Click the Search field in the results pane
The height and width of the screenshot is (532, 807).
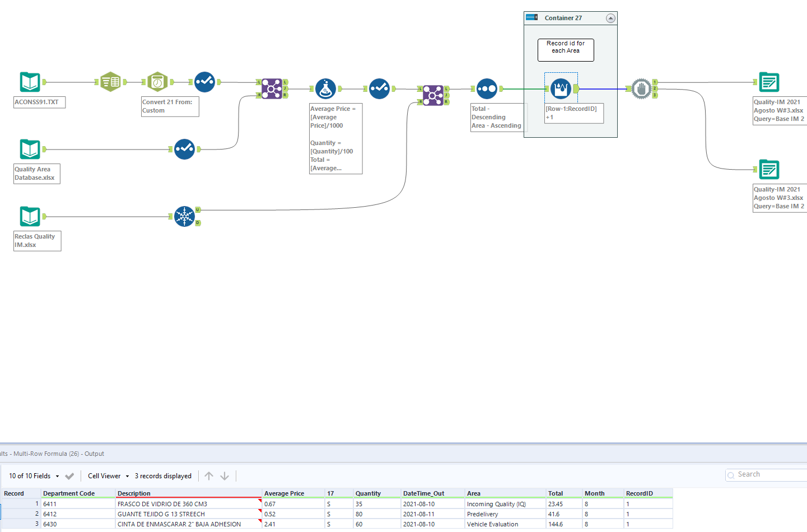click(x=766, y=474)
